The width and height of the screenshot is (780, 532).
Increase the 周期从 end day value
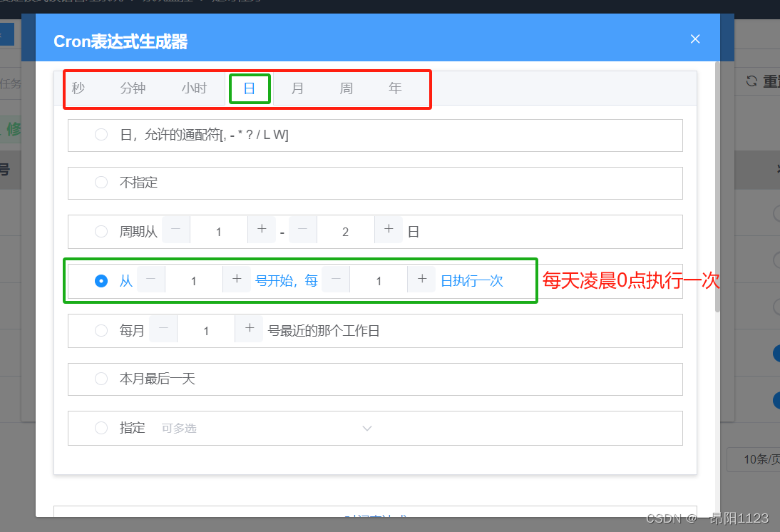click(389, 230)
